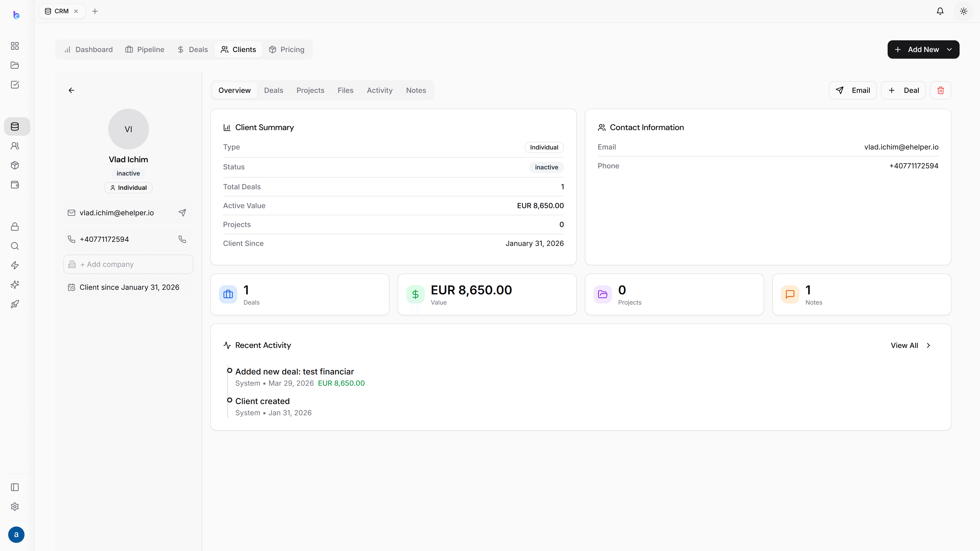Click the 0 Projects stat card
The width and height of the screenshot is (980, 551).
tap(674, 294)
